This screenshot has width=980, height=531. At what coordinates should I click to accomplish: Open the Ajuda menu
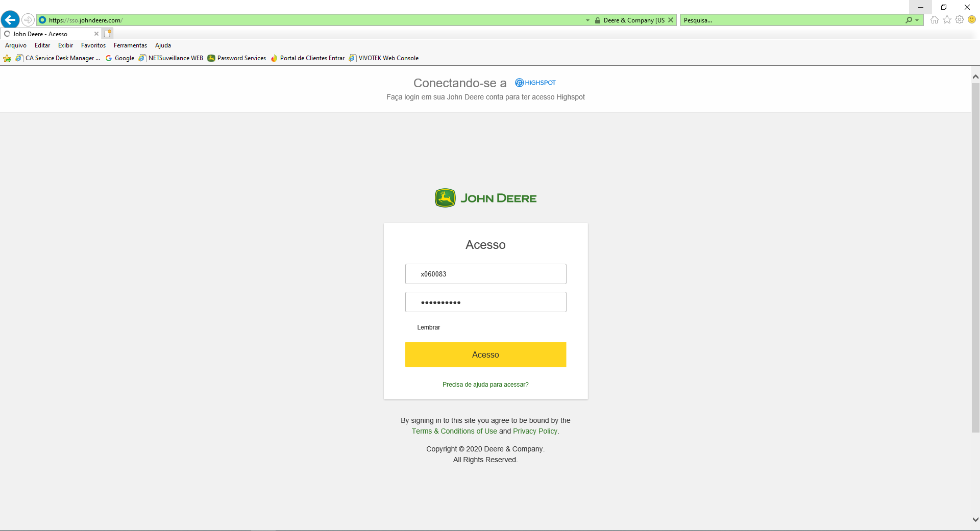(x=163, y=45)
